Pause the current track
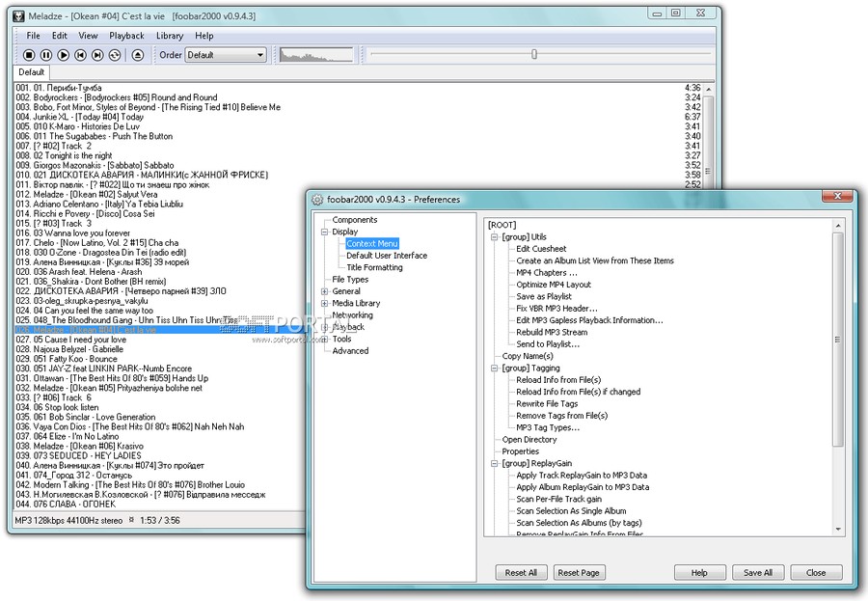The width and height of the screenshot is (868, 601). click(x=46, y=55)
